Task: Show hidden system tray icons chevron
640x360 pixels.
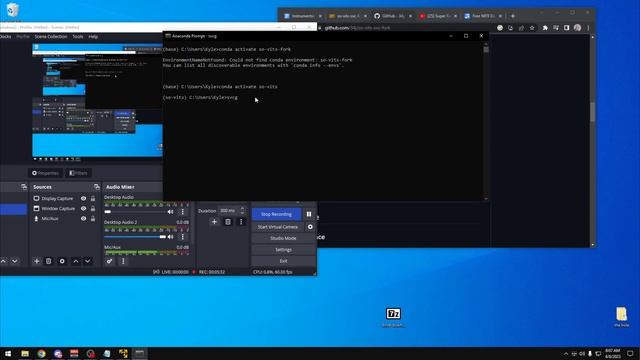Action: pyautogui.click(x=566, y=353)
